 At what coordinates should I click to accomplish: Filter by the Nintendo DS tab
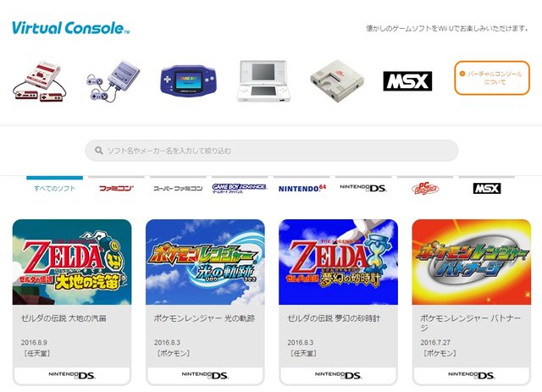click(x=363, y=189)
